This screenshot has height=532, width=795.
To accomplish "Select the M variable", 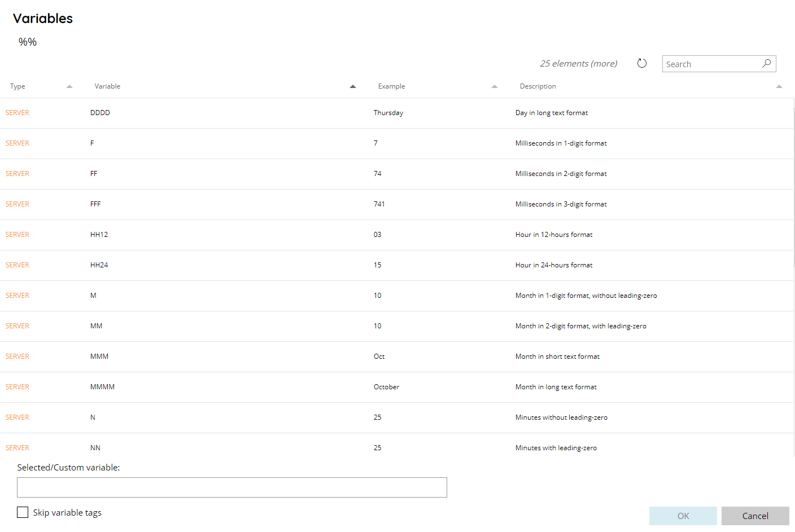I will click(x=93, y=296).
